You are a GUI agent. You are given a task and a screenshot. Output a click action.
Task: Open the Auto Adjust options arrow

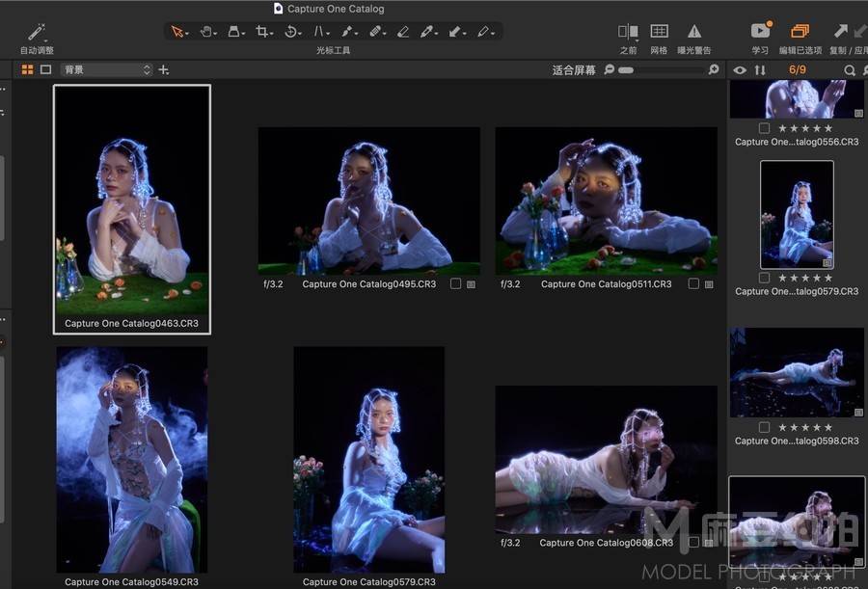pyautogui.click(x=45, y=40)
